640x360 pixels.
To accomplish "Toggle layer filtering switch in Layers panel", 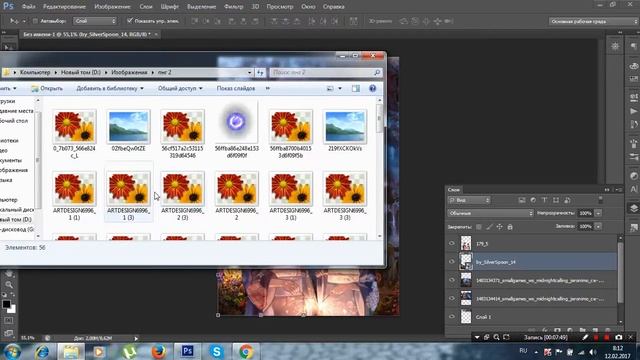I will (x=600, y=200).
